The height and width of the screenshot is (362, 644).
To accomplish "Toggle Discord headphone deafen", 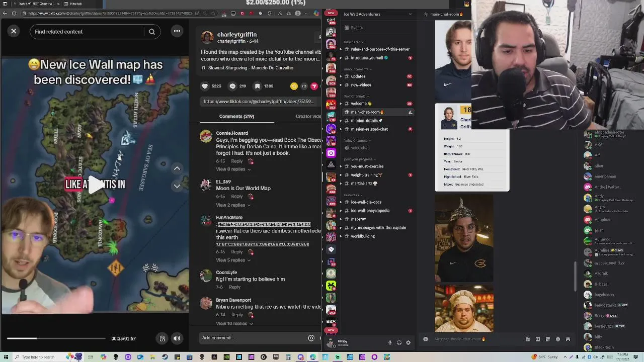I will tap(399, 343).
